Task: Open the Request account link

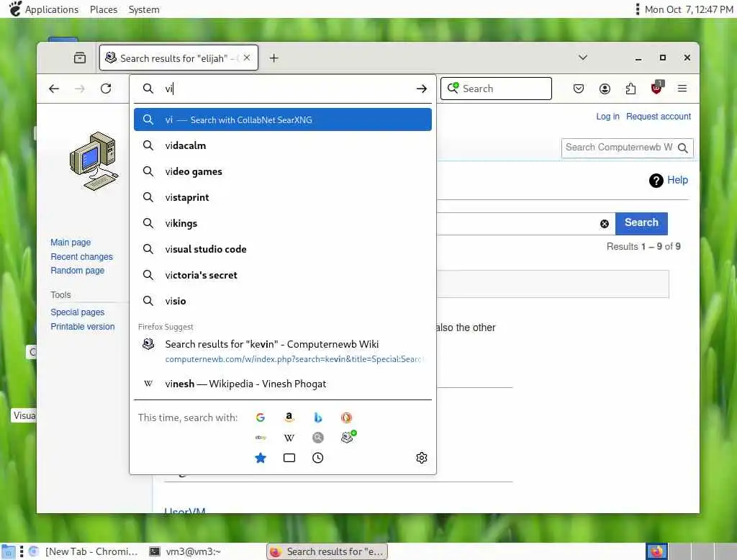Action: [x=658, y=116]
